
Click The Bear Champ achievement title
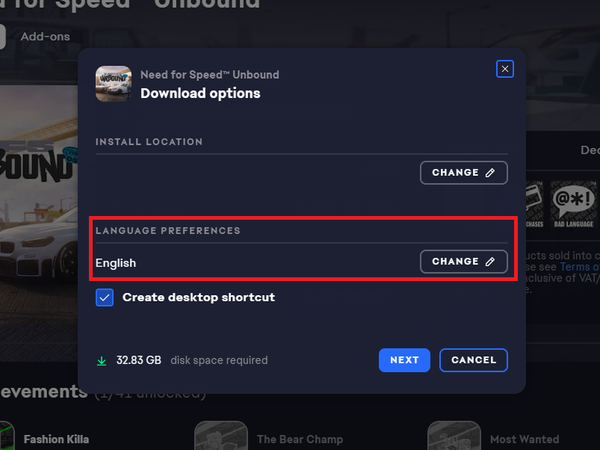[x=299, y=439]
